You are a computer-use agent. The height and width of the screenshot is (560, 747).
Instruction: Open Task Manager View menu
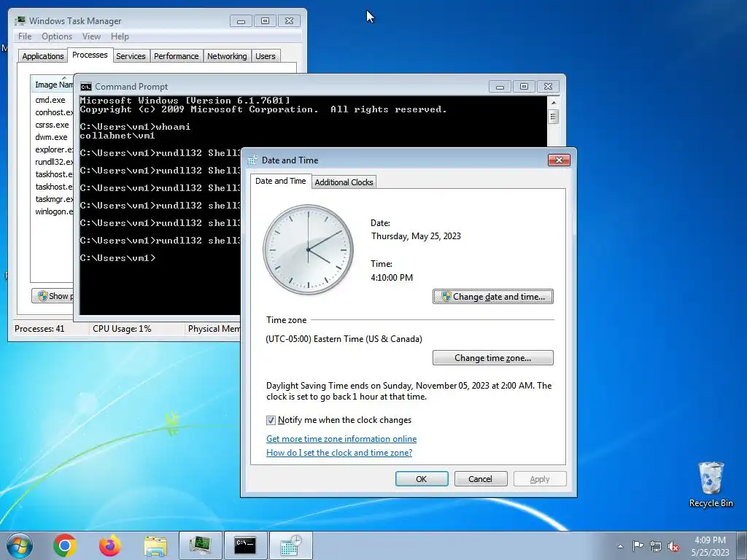click(x=91, y=36)
